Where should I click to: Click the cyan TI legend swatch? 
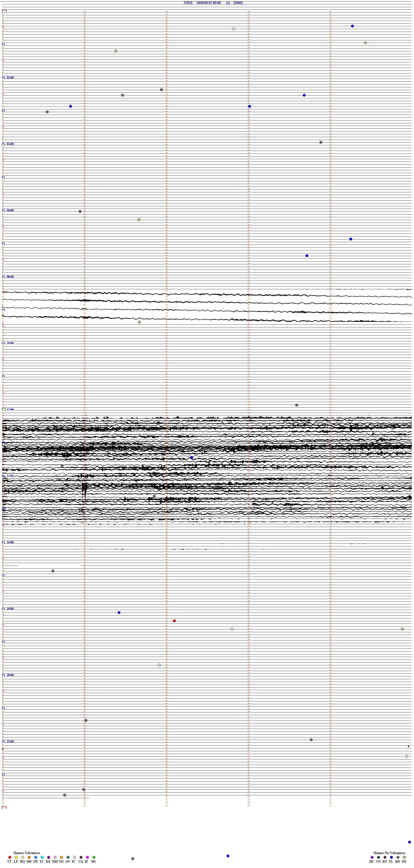pos(42,857)
